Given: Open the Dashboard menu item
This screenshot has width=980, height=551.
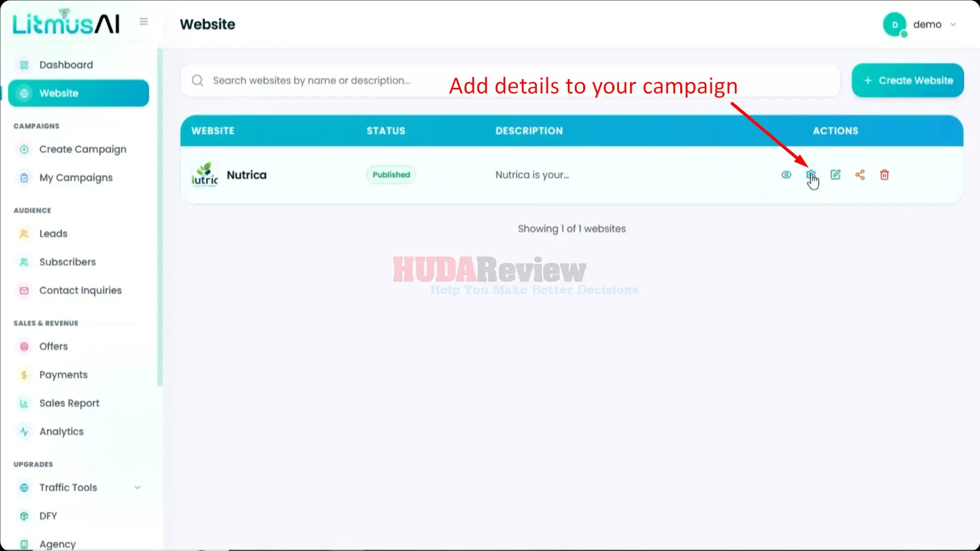Looking at the screenshot, I should [x=79, y=65].
